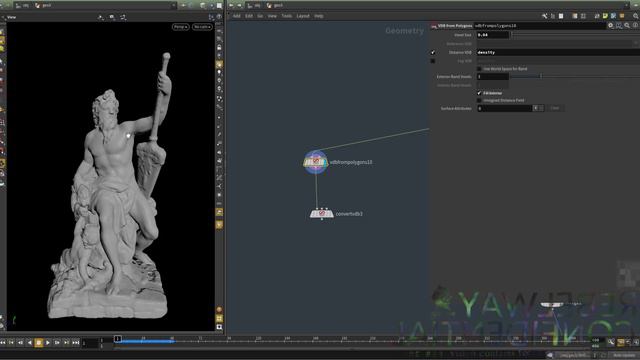Image resolution: width=640 pixels, height=360 pixels.
Task: Open the Tools menu in network editor
Action: 287,16
